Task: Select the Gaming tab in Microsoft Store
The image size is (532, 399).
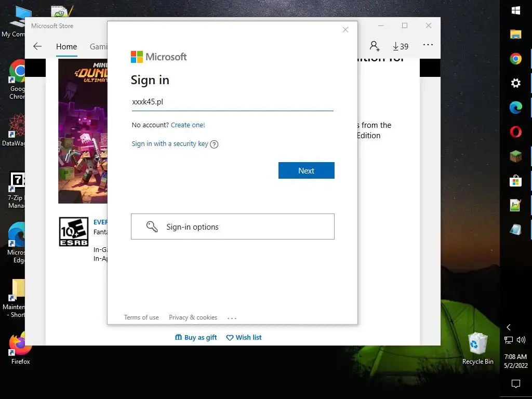Action: point(99,46)
